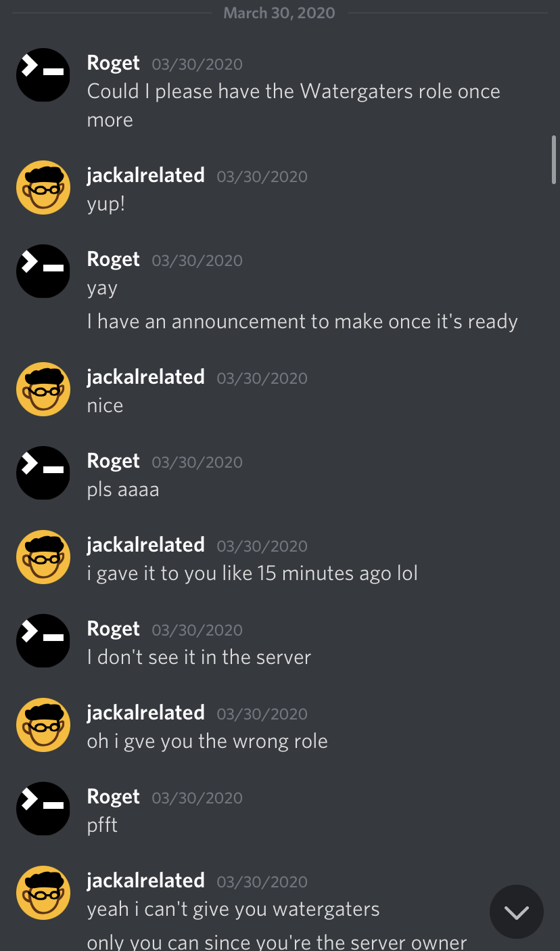Select the "only you can since you're the server owner" message
This screenshot has width=560, height=951.
tap(277, 942)
